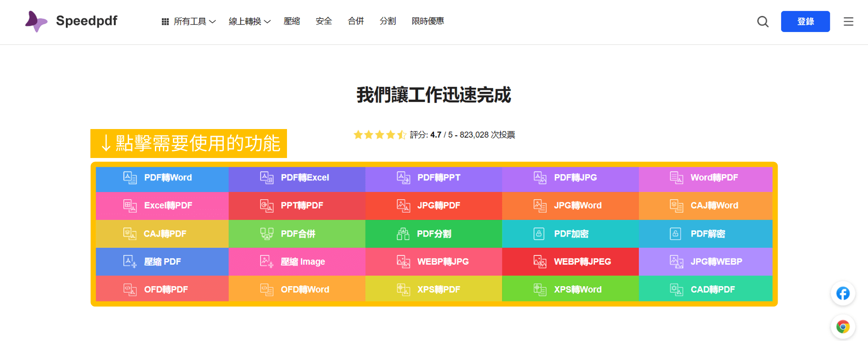Select the PDF轉Word label

[x=168, y=178]
